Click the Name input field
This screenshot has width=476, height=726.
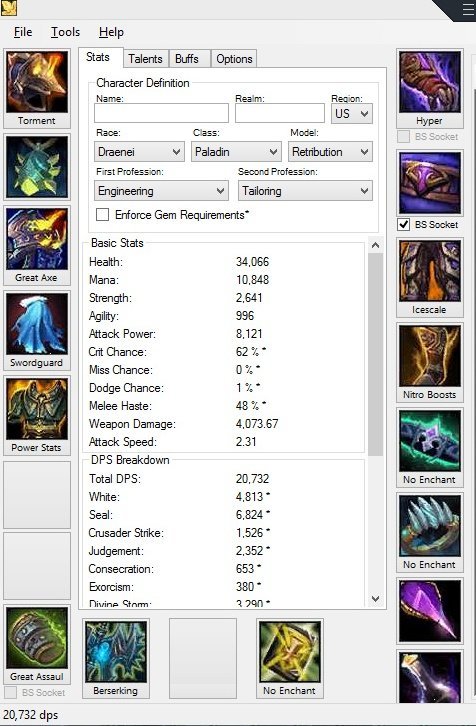point(161,113)
